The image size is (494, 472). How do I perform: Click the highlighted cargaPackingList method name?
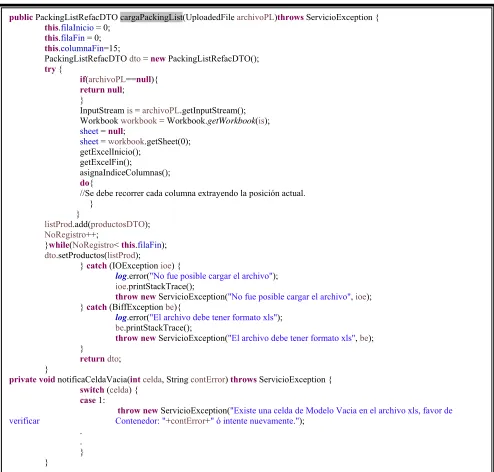click(x=151, y=17)
